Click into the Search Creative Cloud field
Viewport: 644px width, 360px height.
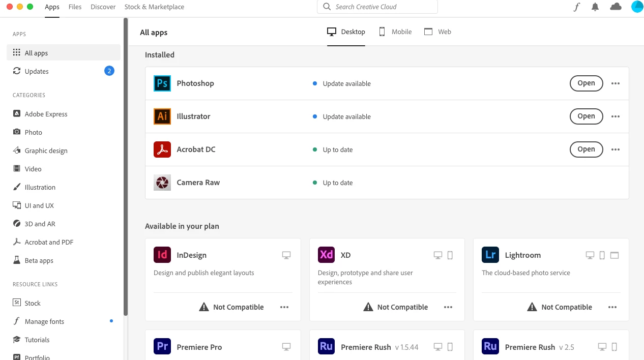pos(377,7)
